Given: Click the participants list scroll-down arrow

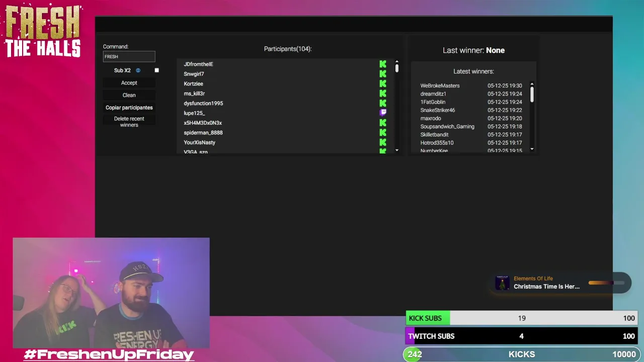Looking at the screenshot, I should 397,150.
